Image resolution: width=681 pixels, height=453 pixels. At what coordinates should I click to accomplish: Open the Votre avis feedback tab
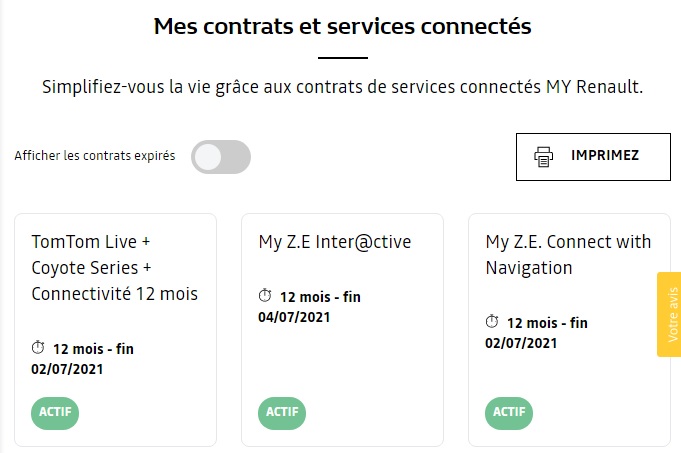click(x=669, y=314)
